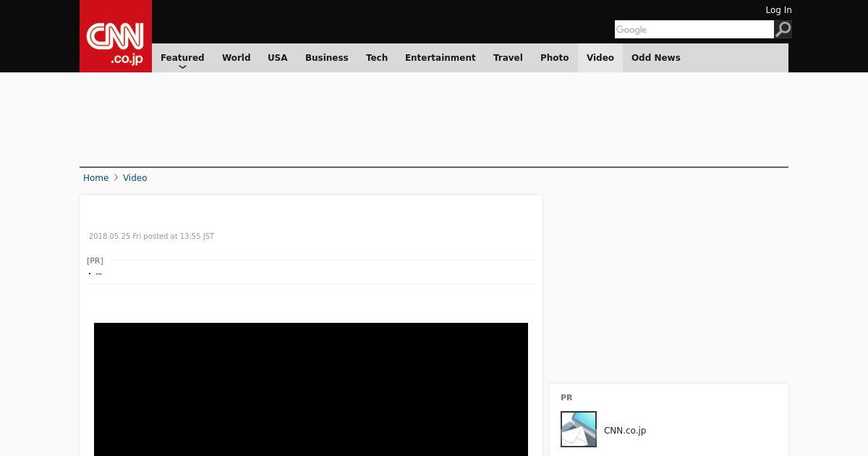Open the World section
This screenshot has width=868, height=456.
[x=236, y=58]
